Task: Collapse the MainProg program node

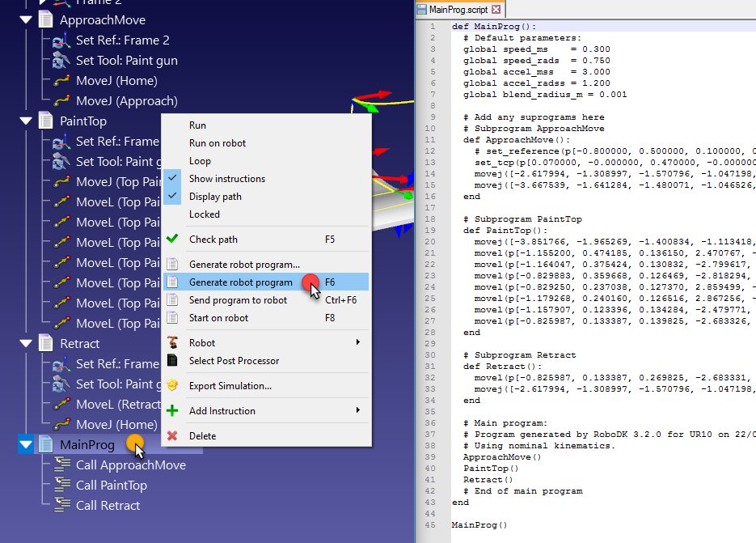Action: (25, 445)
